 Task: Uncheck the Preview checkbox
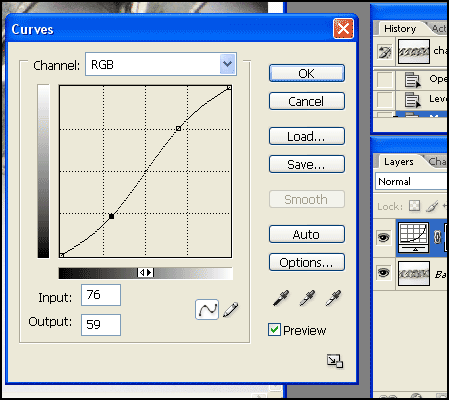274,330
